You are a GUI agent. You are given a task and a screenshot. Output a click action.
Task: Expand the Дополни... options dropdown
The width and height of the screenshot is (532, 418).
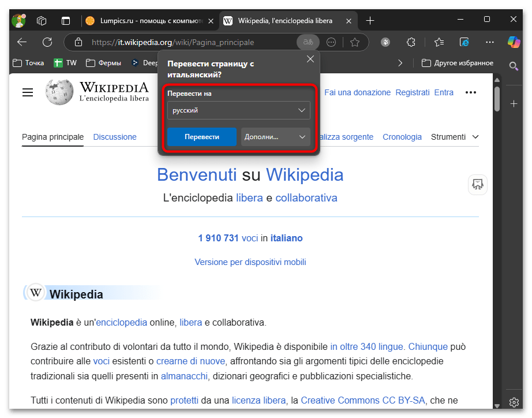(x=275, y=137)
